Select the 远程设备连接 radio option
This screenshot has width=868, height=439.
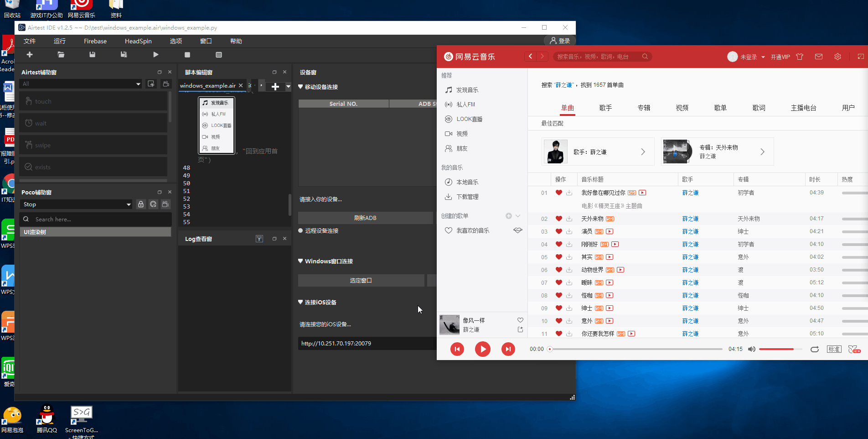[300, 230]
